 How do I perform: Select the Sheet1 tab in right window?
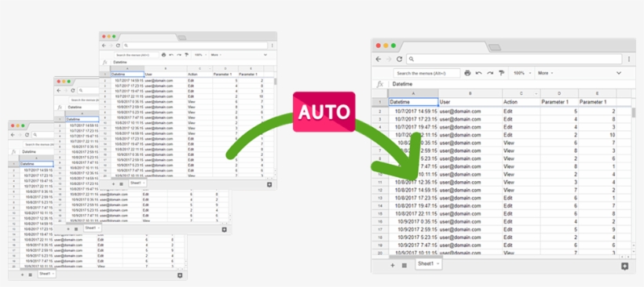pos(429,264)
